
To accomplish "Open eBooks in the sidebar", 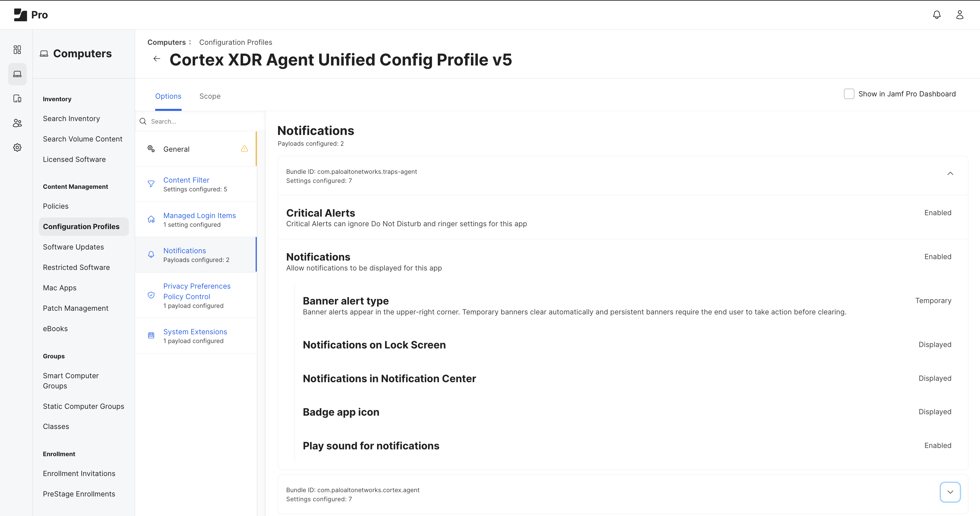I will 55,329.
